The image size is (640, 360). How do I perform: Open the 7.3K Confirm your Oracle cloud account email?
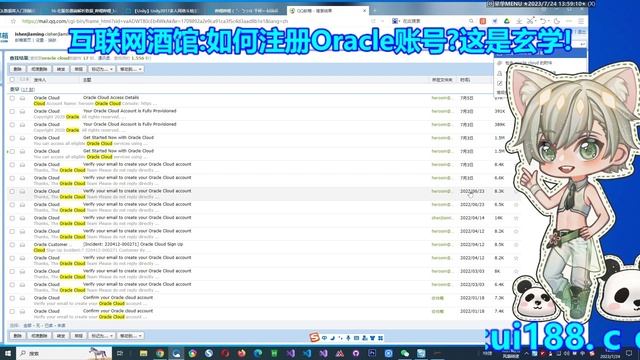coord(118,298)
